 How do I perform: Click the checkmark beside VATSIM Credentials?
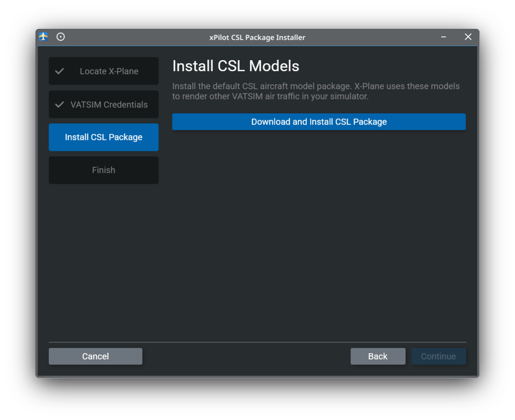[x=59, y=104]
